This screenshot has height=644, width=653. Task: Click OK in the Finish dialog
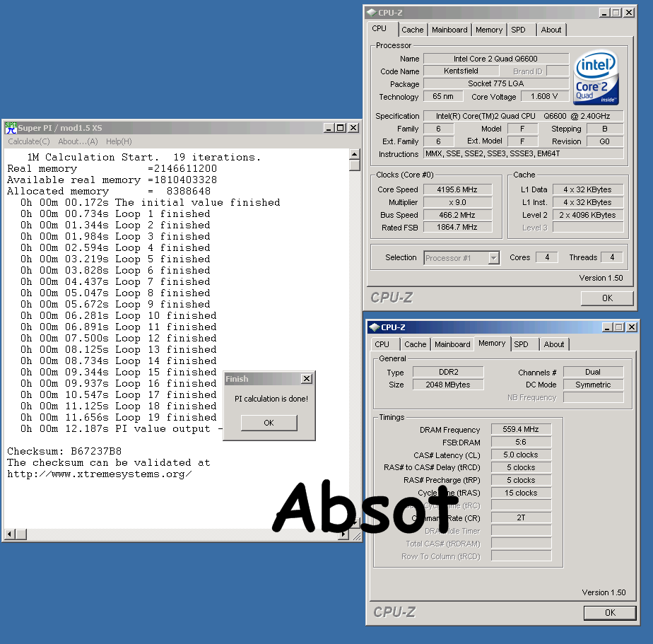(269, 423)
